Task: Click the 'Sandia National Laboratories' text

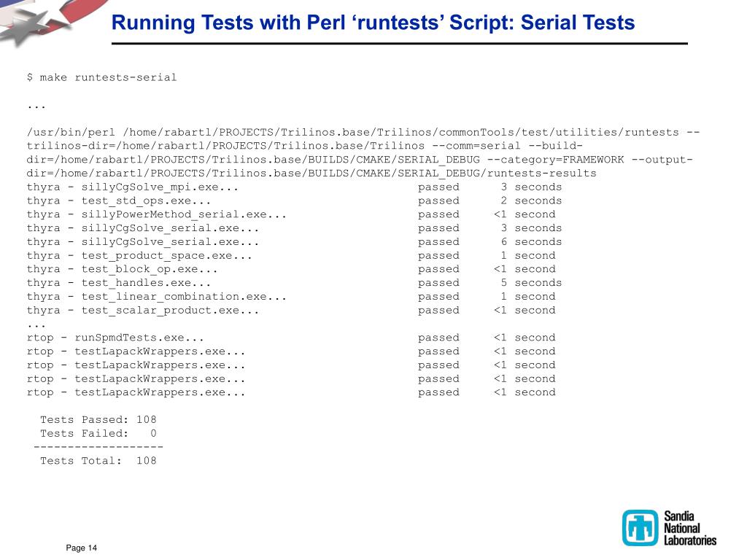Action: (x=690, y=528)
